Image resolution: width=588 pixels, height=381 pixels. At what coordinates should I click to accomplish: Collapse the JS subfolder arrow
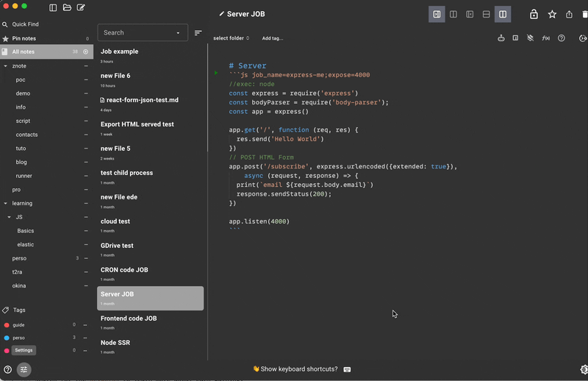point(9,217)
